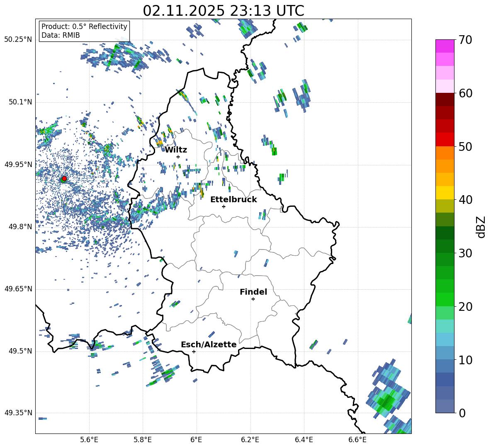Screen dimensions: 491x448
Task: Click the 'Findel' city label
Action: click(253, 292)
